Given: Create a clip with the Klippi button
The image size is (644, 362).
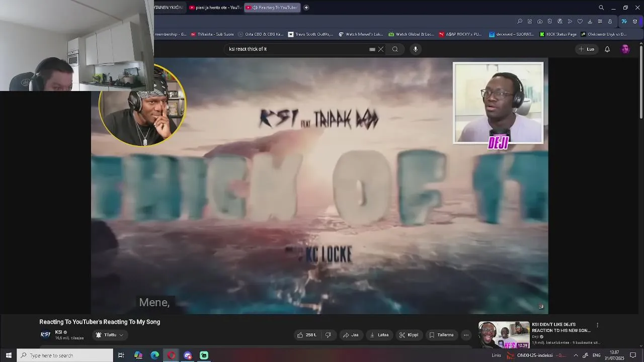Looking at the screenshot, I should point(409,335).
